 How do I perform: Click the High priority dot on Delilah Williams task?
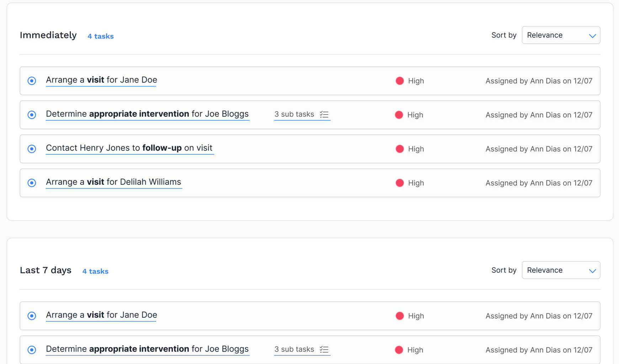400,183
